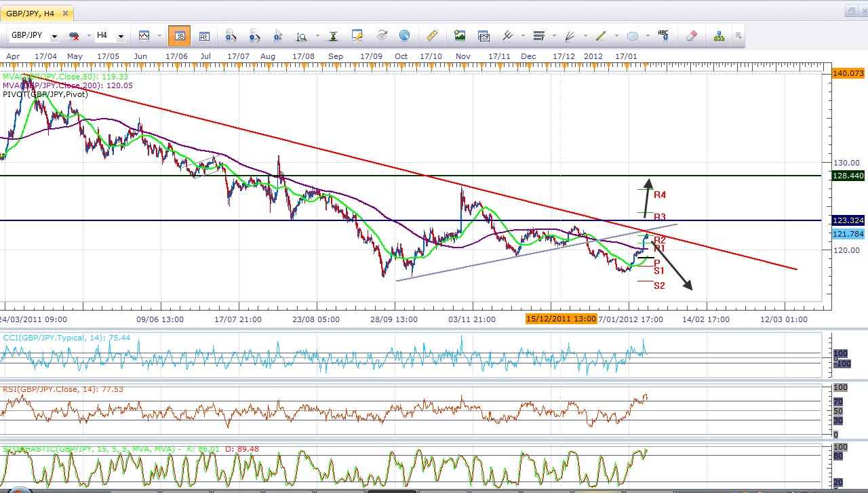Click the restore window button top right
The width and height of the screenshot is (868, 493).
click(851, 11)
